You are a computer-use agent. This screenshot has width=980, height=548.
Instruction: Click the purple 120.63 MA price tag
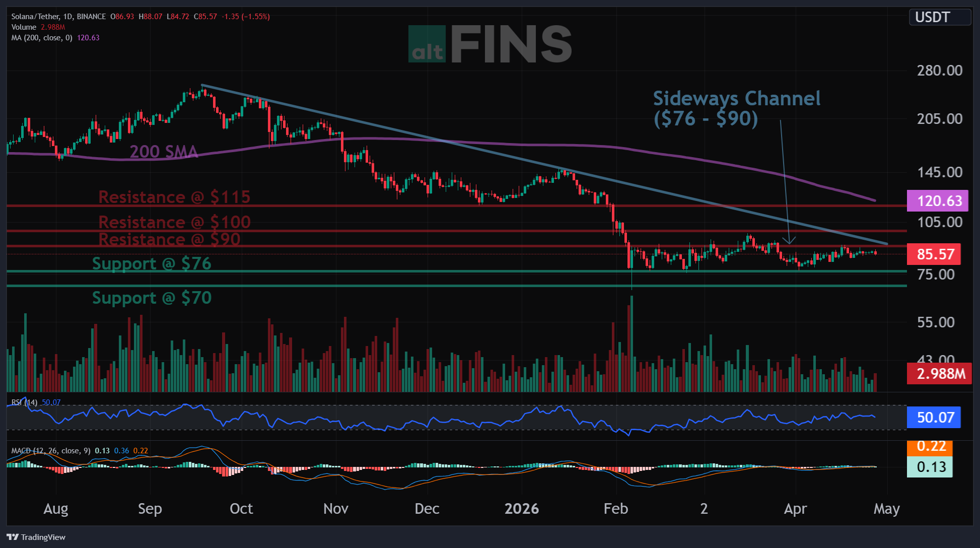[937, 200]
